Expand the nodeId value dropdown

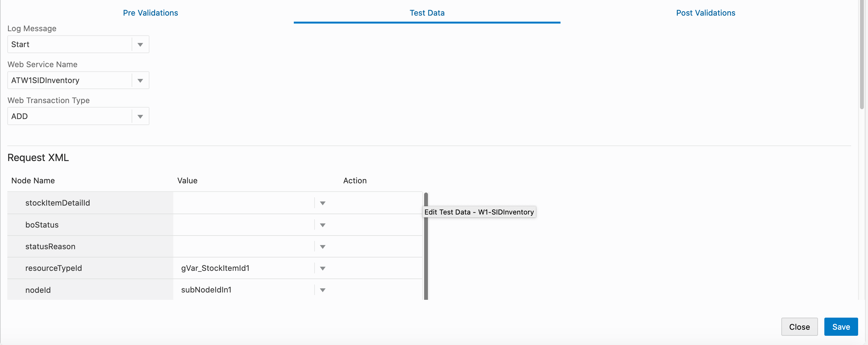(x=322, y=290)
